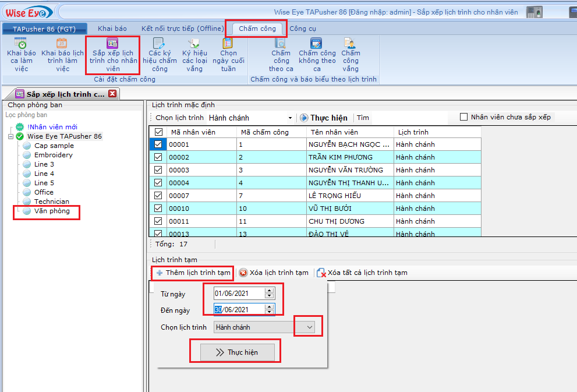Image resolution: width=577 pixels, height=392 pixels.
Task: Collapse the Wise Eye TAPusher 86 tree node
Action: [11, 136]
